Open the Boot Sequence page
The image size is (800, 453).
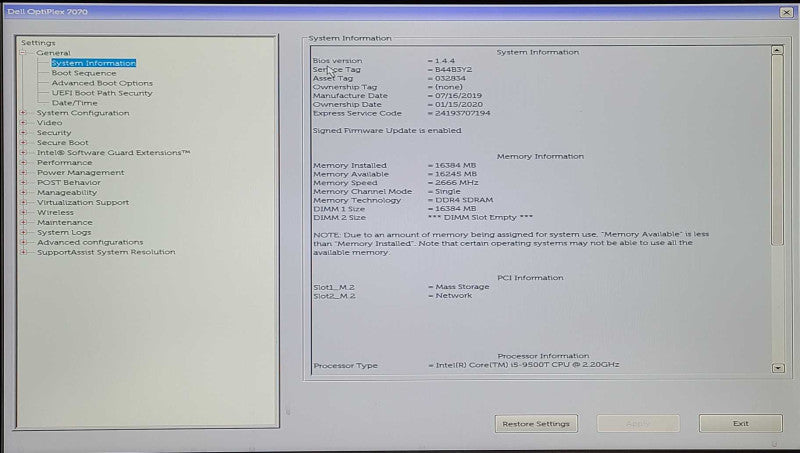click(x=84, y=73)
